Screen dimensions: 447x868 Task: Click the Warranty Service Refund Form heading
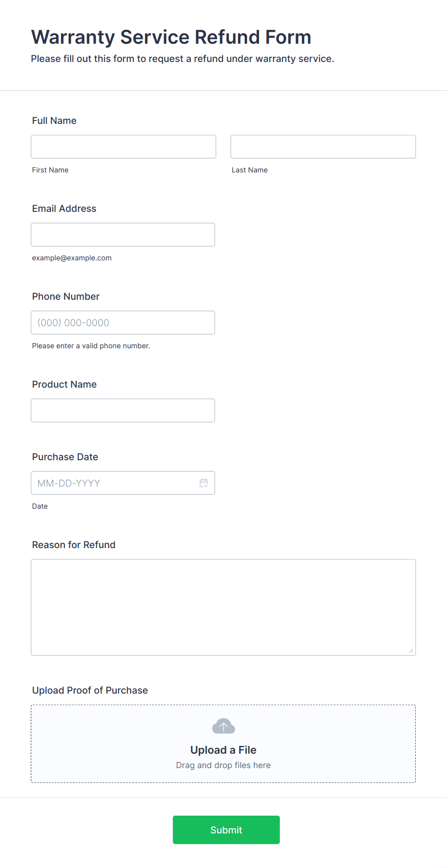pos(171,37)
